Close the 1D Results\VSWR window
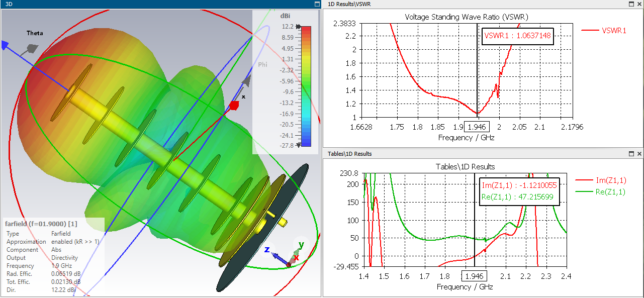Screen dimensions: 644x298 click(639, 4)
